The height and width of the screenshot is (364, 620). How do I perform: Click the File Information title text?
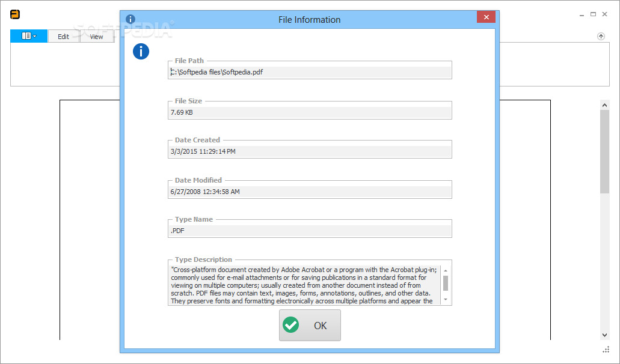click(x=309, y=20)
